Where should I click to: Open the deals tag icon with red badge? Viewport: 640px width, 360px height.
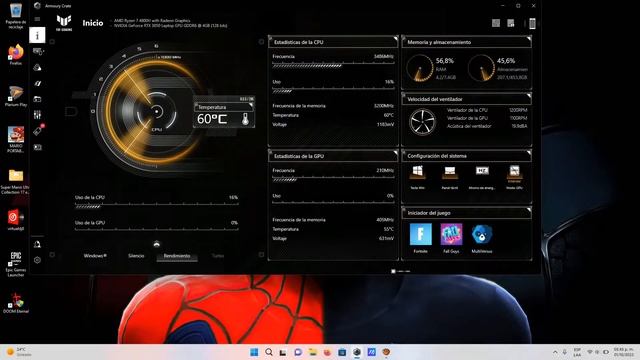(38, 131)
